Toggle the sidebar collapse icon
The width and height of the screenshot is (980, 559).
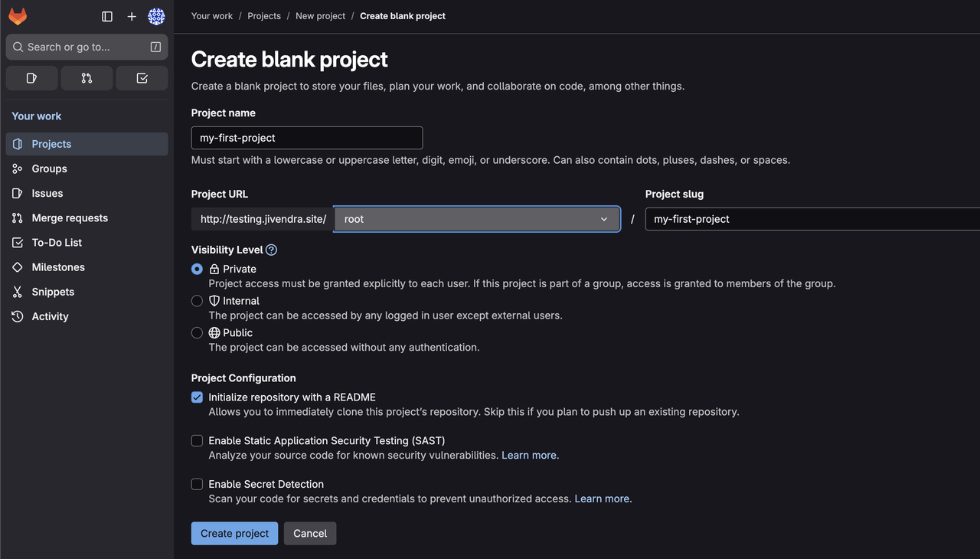(107, 16)
